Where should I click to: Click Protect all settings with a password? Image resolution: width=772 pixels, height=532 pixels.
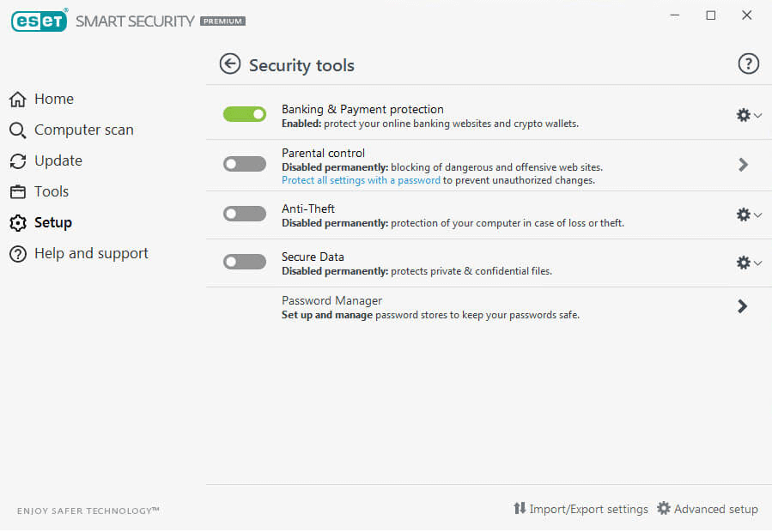pyautogui.click(x=361, y=180)
